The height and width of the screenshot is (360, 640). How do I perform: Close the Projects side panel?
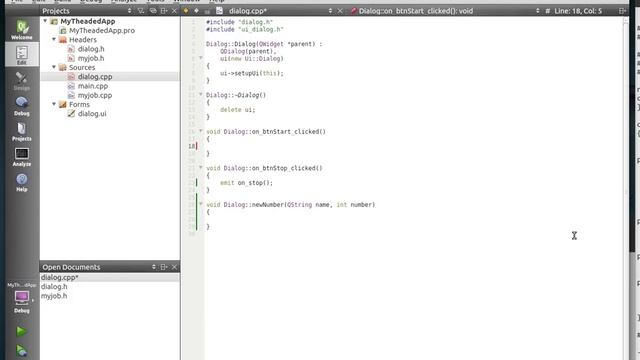pyautogui.click(x=174, y=11)
